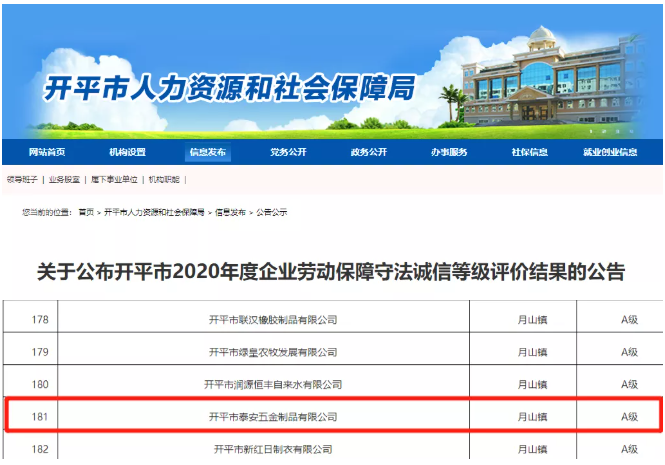This screenshot has width=665, height=465.
Task: Go to the 政务公开 section
Action: [x=368, y=152]
